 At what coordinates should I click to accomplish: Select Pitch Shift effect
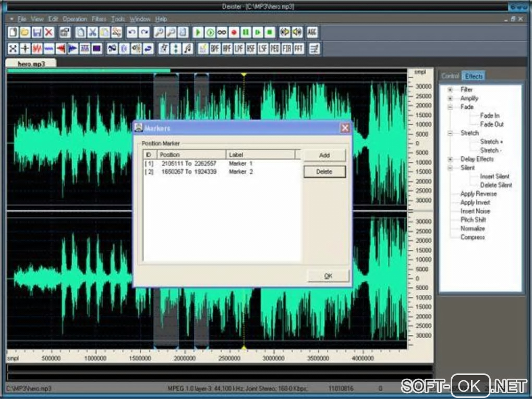(x=473, y=220)
